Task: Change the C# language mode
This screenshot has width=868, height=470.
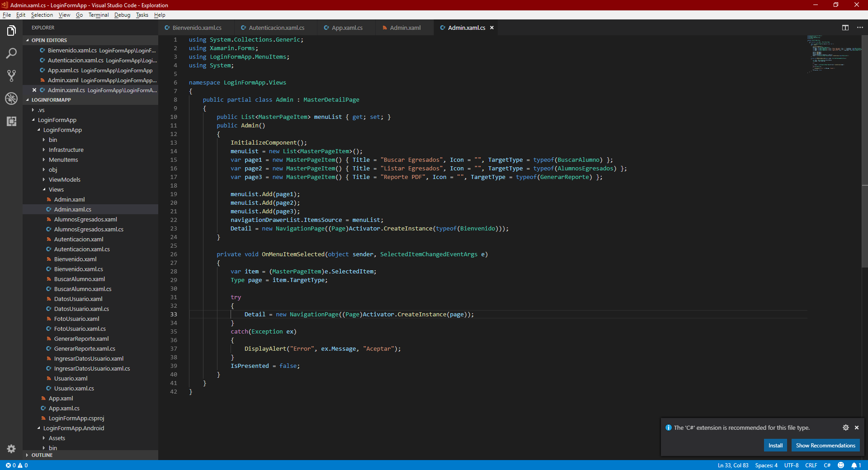Action: pos(827,465)
